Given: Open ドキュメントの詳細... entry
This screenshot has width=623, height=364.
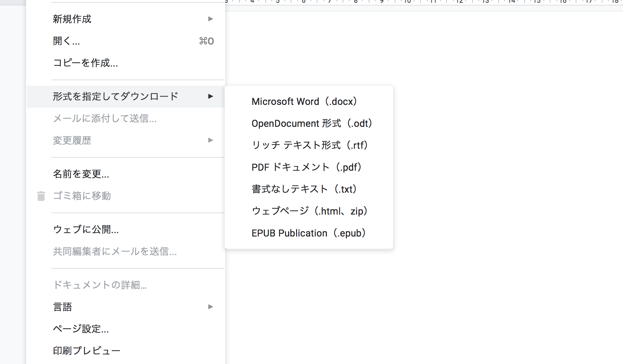Looking at the screenshot, I should [x=125, y=285].
